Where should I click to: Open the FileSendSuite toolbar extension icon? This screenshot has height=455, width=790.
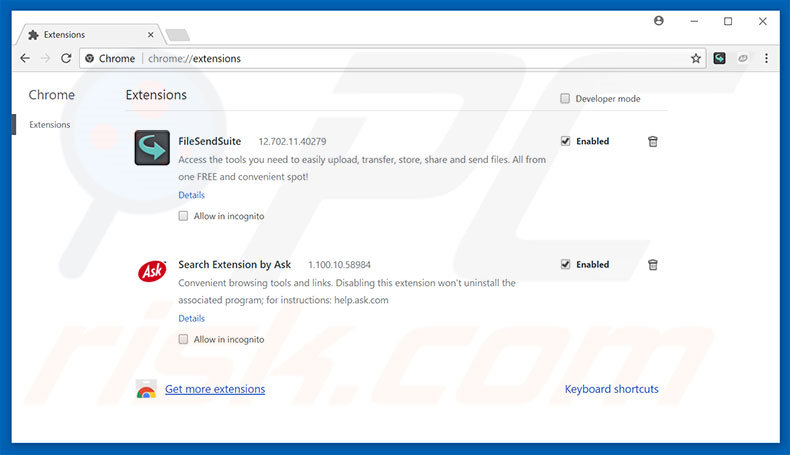pyautogui.click(x=719, y=58)
